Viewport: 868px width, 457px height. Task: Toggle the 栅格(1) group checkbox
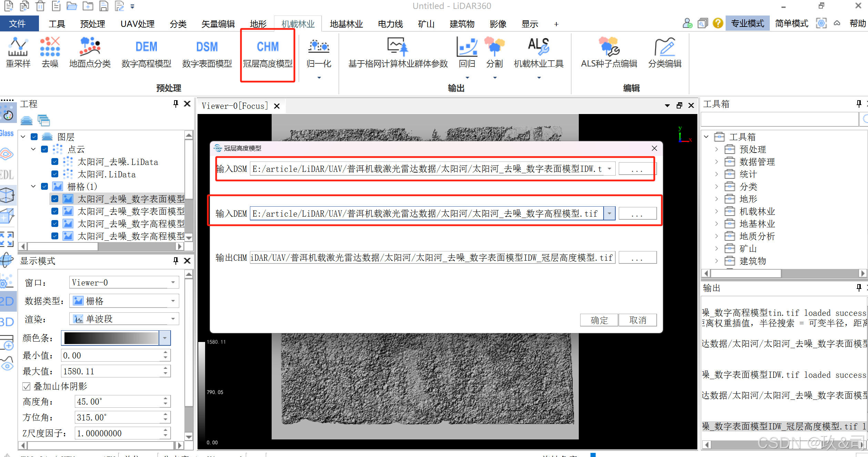(44, 186)
